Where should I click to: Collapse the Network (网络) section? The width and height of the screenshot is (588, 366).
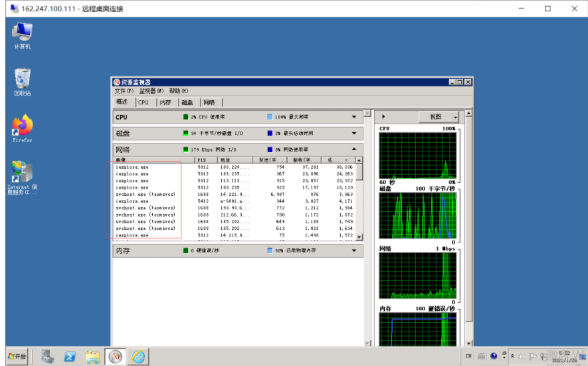pyautogui.click(x=354, y=149)
